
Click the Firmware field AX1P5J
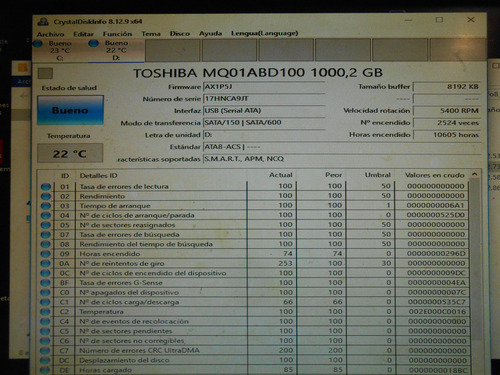(264, 87)
